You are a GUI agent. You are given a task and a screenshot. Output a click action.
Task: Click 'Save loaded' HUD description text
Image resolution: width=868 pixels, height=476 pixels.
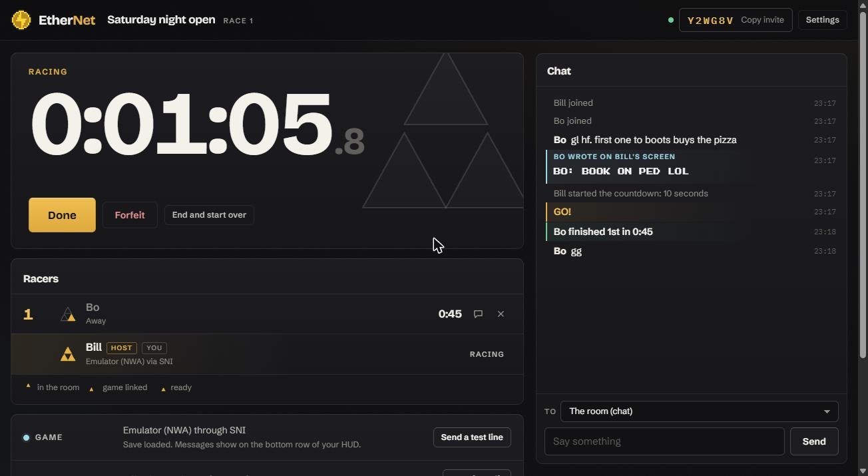[242, 445]
